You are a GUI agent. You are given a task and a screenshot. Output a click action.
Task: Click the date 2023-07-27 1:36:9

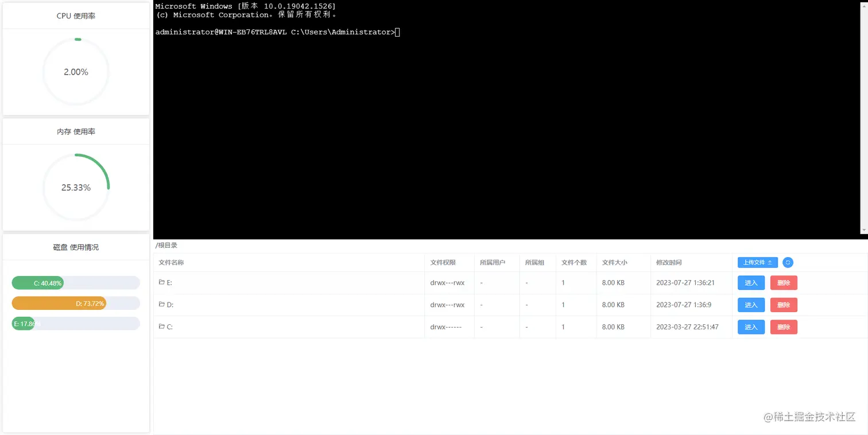coord(684,305)
